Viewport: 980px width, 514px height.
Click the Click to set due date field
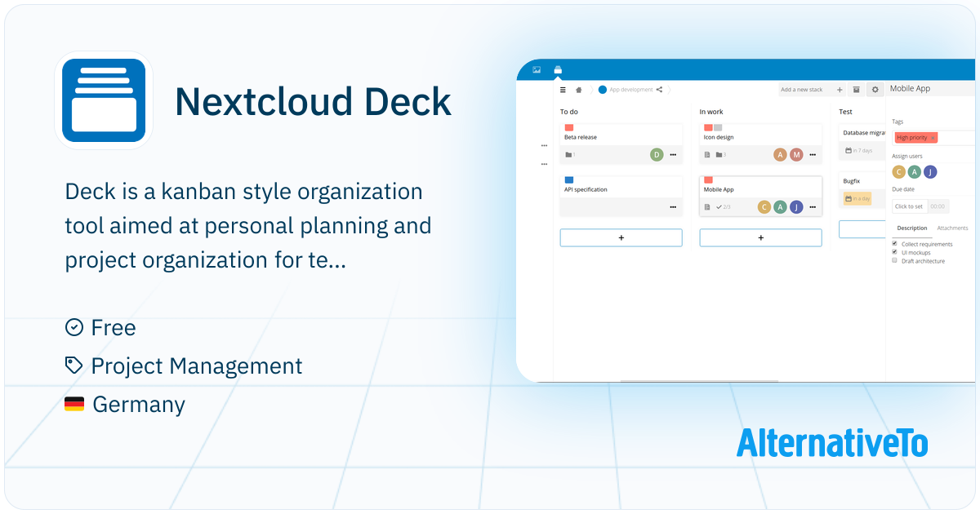coord(909,206)
